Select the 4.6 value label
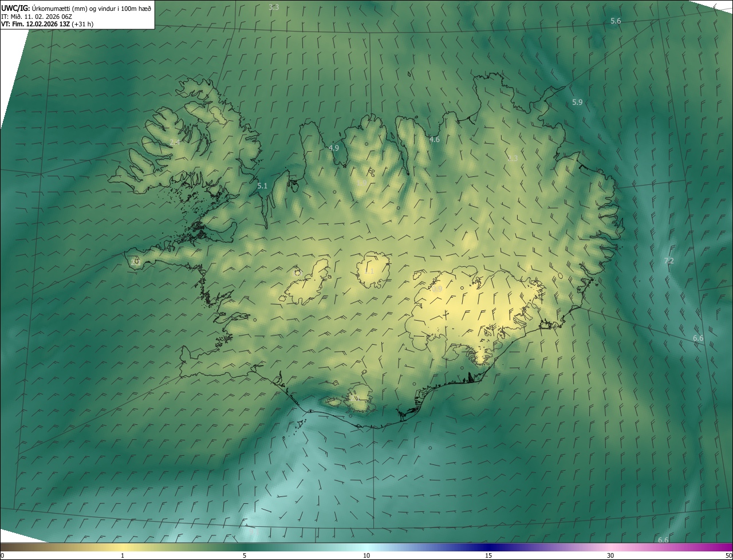The width and height of the screenshot is (733, 560). [x=435, y=140]
